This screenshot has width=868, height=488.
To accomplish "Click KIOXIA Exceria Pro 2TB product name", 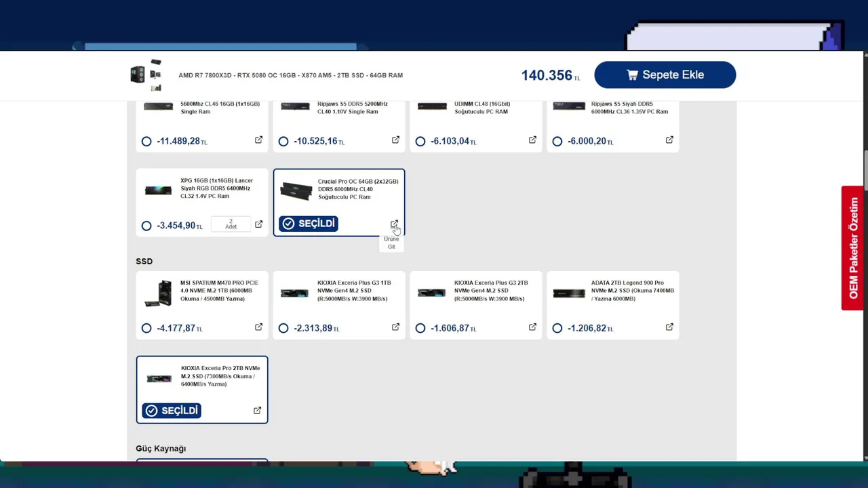I will point(220,376).
